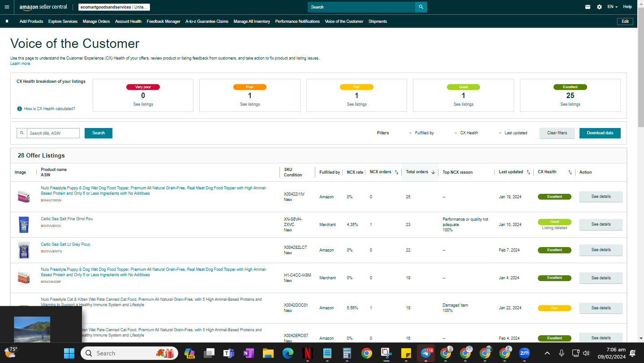Open Explore Services menu item
Image resolution: width=644 pixels, height=363 pixels.
(63, 21)
